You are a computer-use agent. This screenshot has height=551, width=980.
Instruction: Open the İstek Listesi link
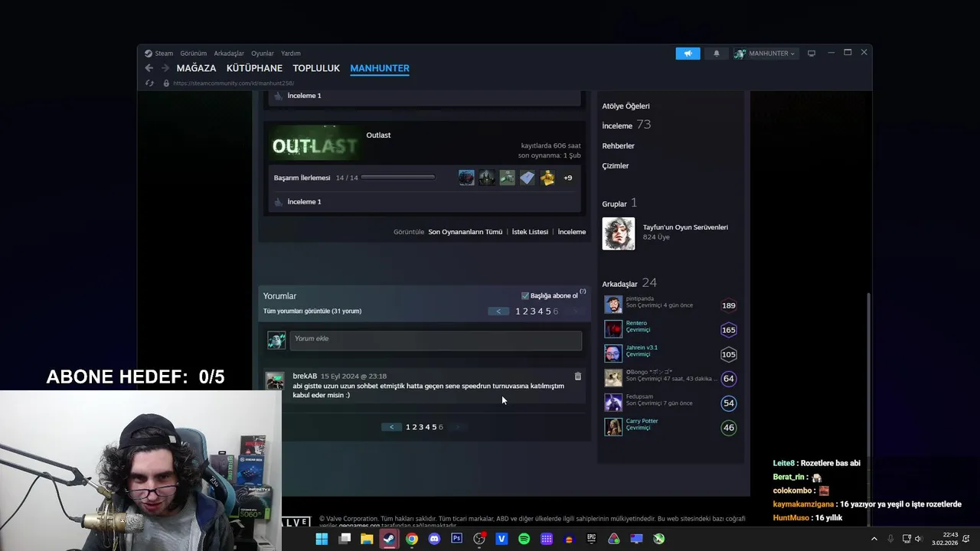pyautogui.click(x=530, y=232)
